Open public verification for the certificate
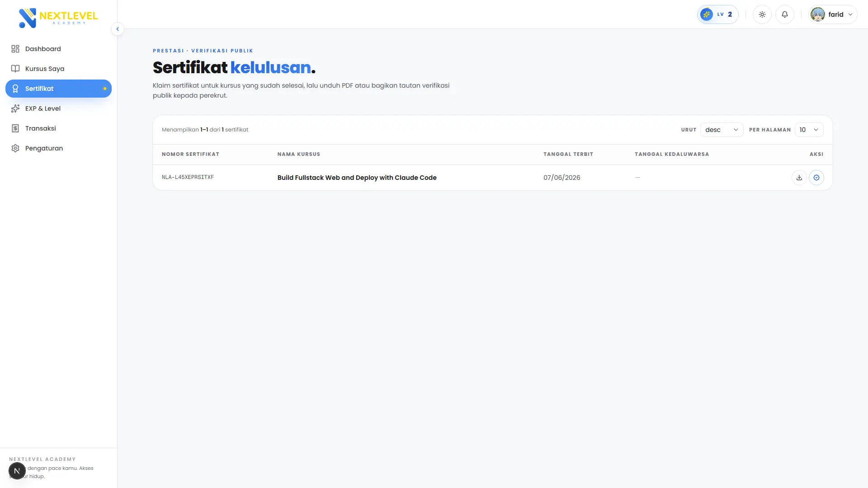The width and height of the screenshot is (868, 488). pos(816,178)
